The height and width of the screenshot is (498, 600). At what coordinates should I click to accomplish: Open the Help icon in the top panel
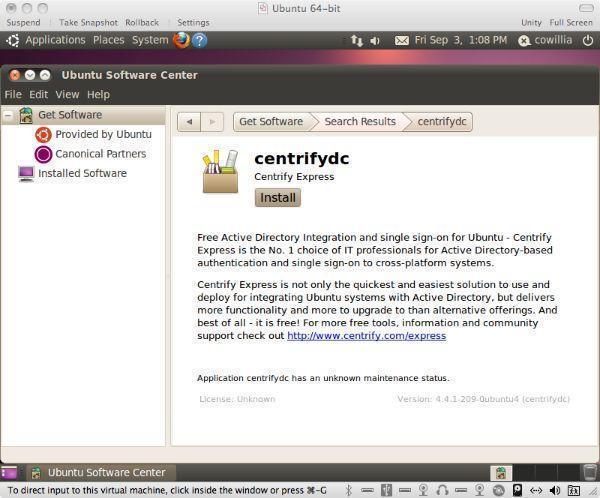pyautogui.click(x=199, y=40)
